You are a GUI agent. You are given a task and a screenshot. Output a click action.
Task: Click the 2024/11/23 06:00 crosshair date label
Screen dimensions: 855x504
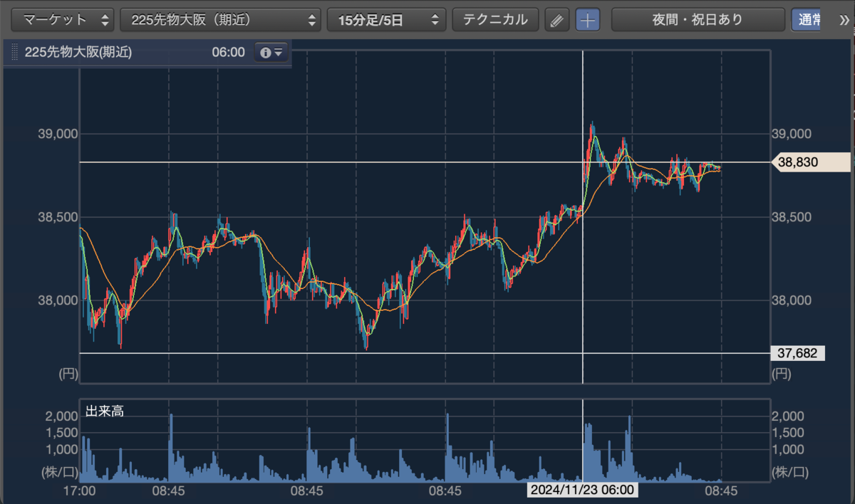point(582,490)
